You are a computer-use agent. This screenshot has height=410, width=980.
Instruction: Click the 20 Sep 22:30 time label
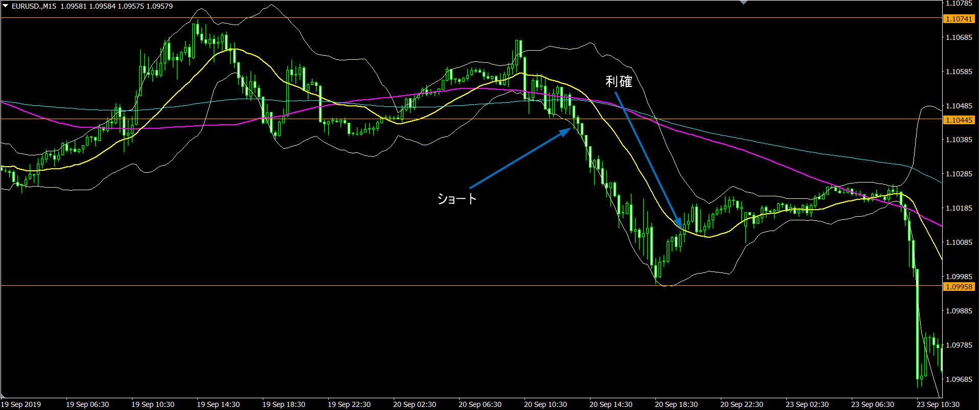[742, 404]
